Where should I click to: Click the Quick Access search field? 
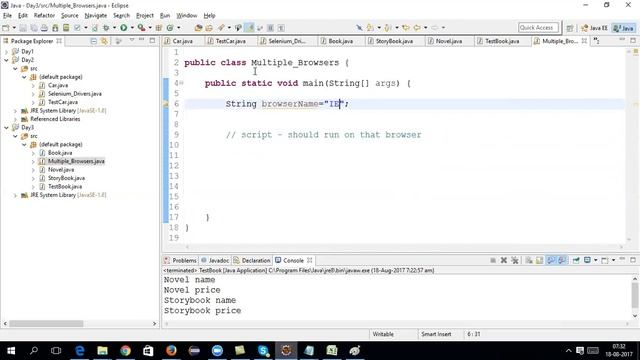click(538, 28)
